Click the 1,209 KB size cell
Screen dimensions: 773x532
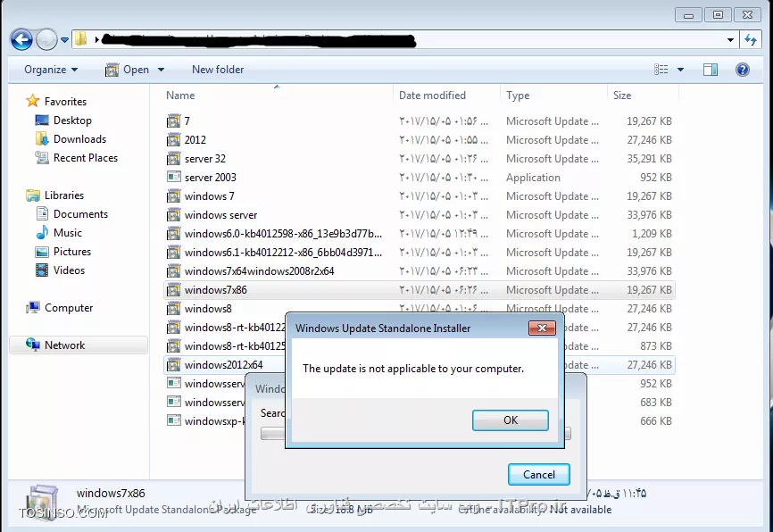point(652,233)
